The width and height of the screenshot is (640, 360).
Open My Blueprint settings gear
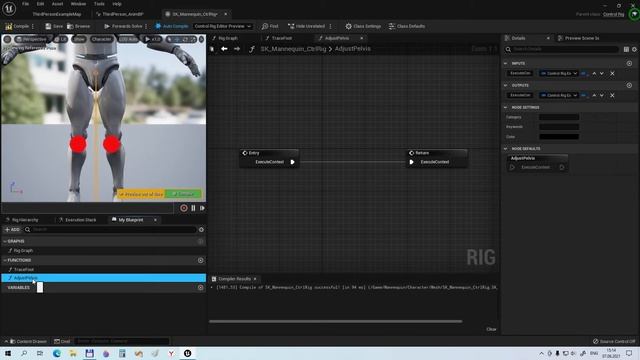(201, 229)
